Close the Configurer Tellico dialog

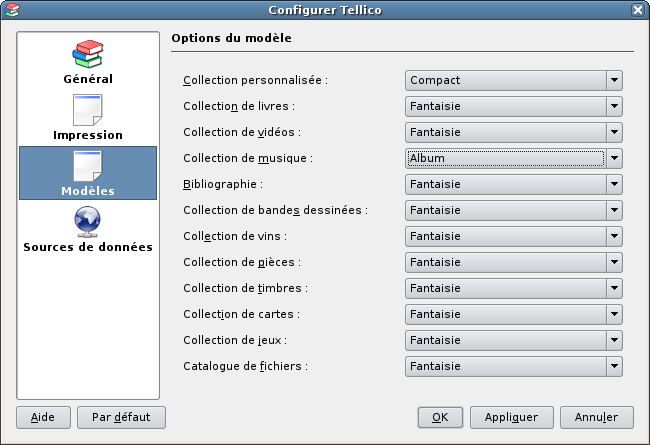pyautogui.click(x=638, y=10)
